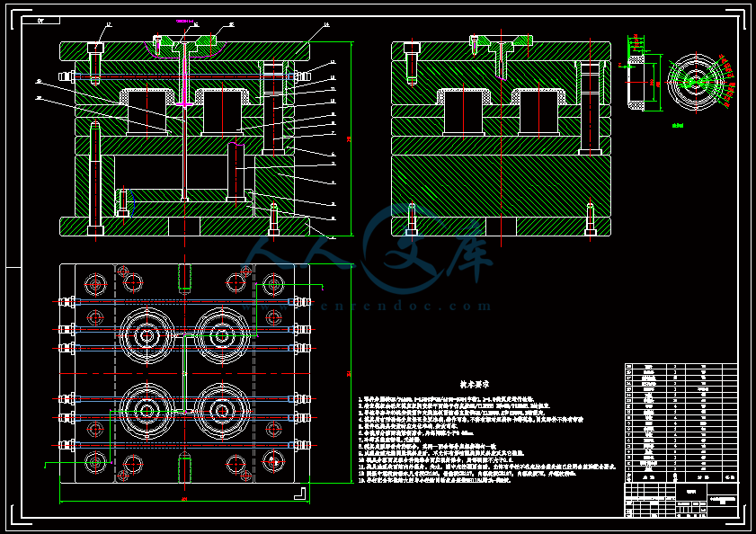Click the top-right cavity circles in the plan view
Image resolution: width=756 pixels, height=534 pixels.
pyautogui.click(x=222, y=335)
